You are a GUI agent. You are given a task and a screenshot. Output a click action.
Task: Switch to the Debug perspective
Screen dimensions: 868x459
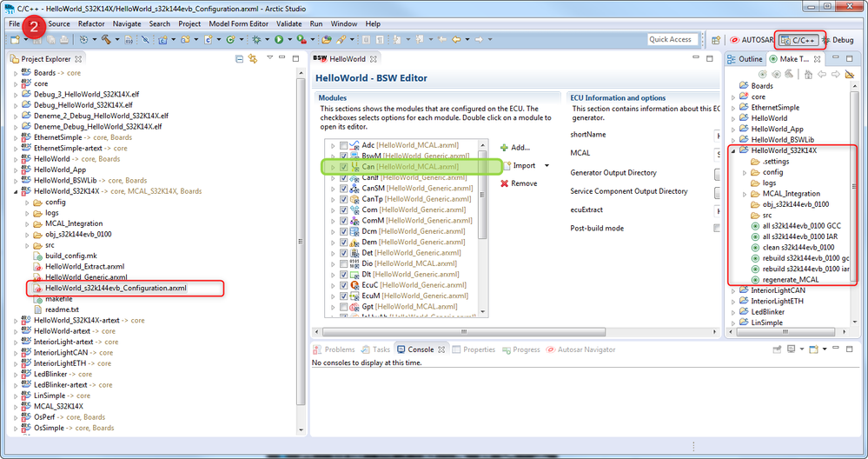(838, 40)
